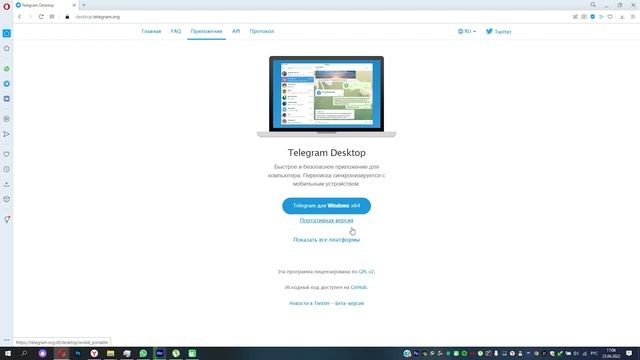Open the Easy Setup menu icon at the far right

[x=633, y=17]
